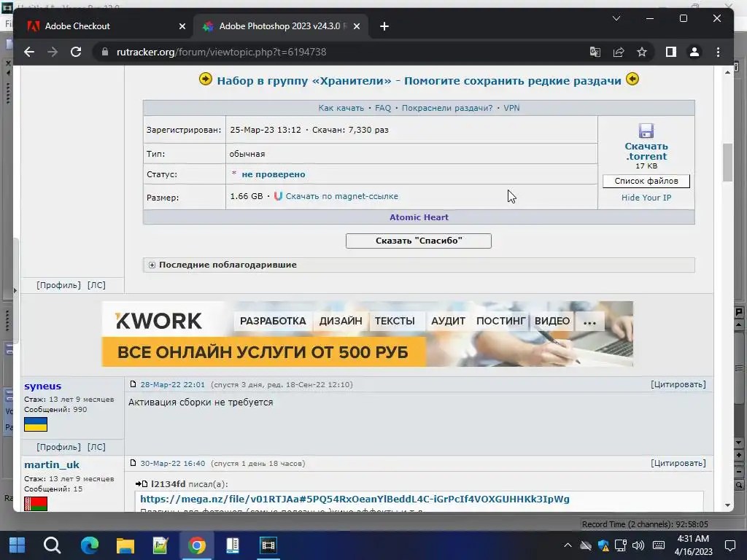The width and height of the screenshot is (747, 560).
Task: Click the не проверено status link
Action: tap(274, 174)
